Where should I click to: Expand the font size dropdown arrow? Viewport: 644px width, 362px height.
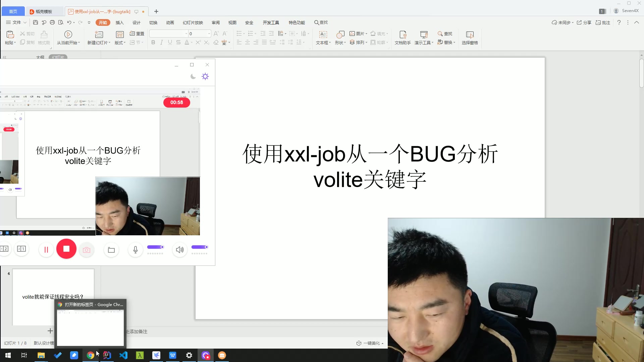click(x=209, y=34)
